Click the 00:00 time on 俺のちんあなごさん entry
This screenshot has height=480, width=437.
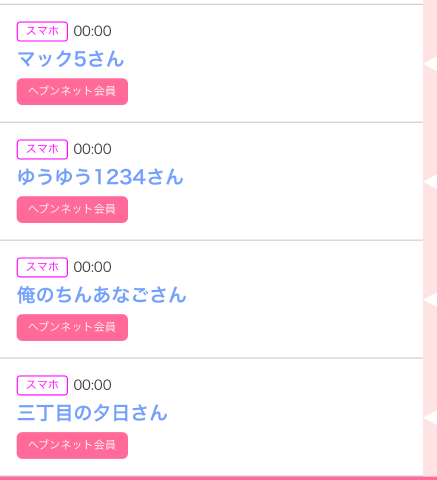point(92,267)
